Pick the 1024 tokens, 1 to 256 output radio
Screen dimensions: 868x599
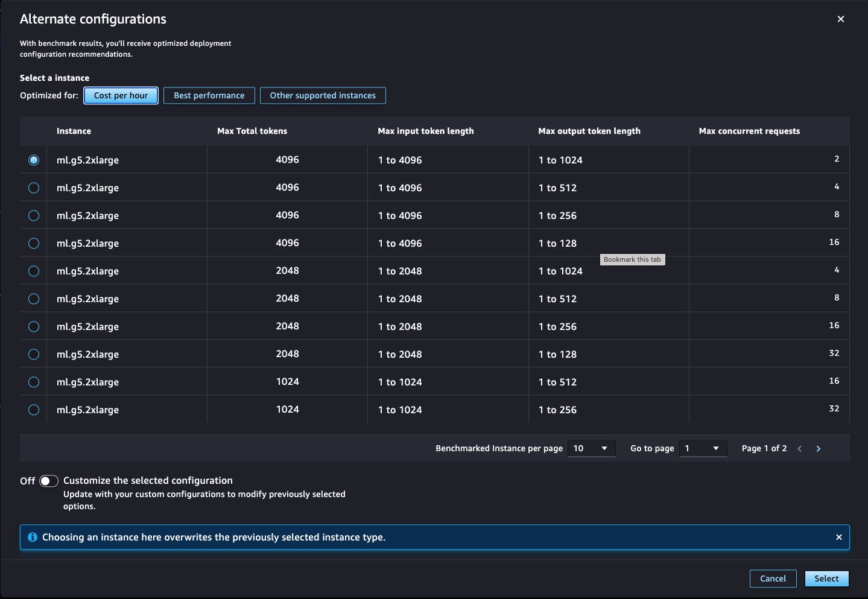tap(34, 410)
